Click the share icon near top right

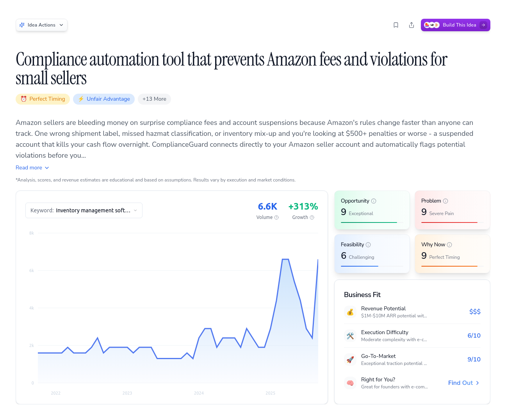[412, 25]
